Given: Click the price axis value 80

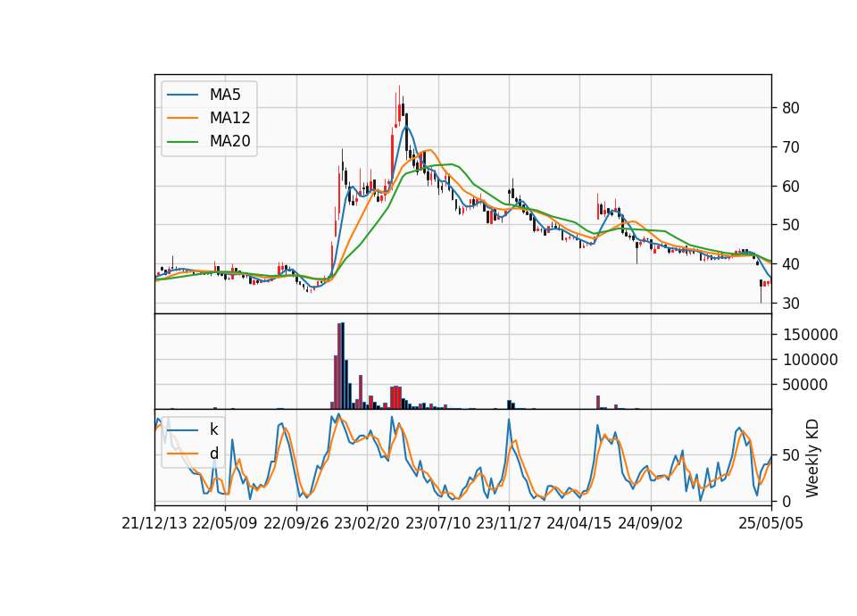Looking at the screenshot, I should coord(791,108).
